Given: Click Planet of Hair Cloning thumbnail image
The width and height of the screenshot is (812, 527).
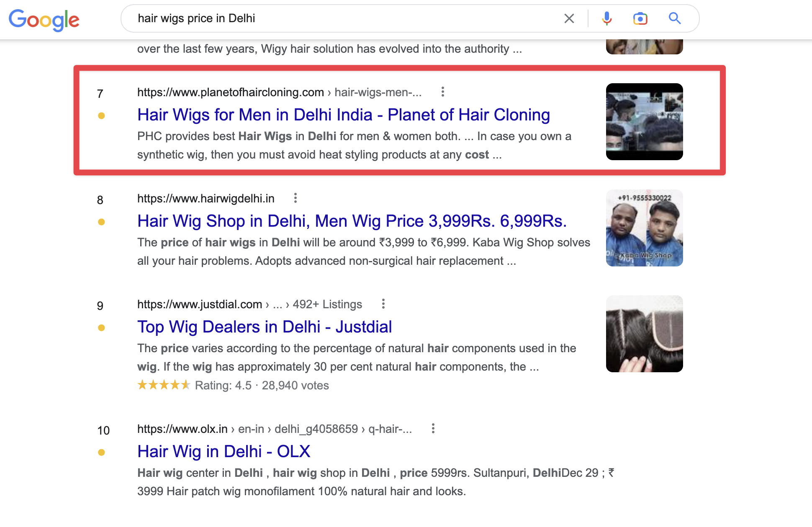Looking at the screenshot, I should [644, 121].
